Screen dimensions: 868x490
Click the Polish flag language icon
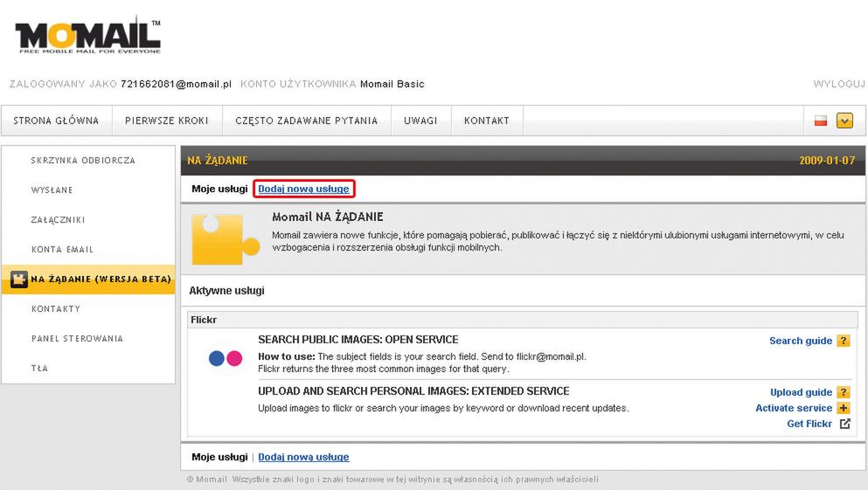(821, 121)
